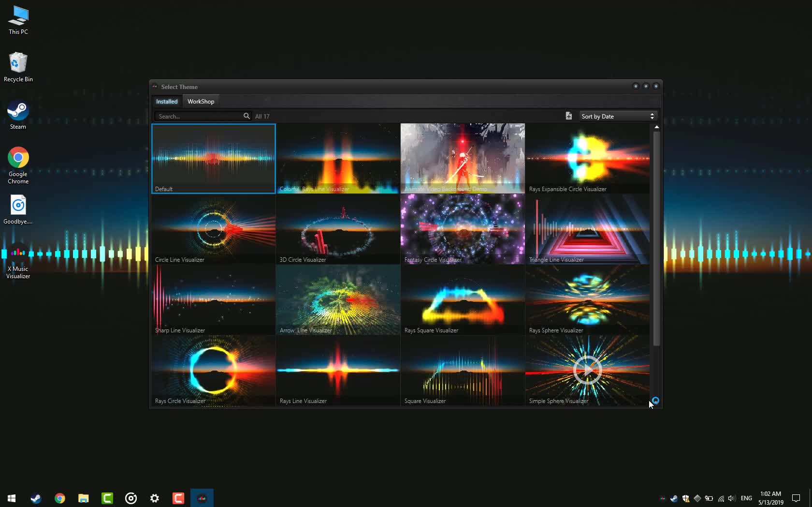Image resolution: width=812 pixels, height=507 pixels.
Task: Choose the Rays Expansible Circle Visualizer theme
Action: (x=587, y=158)
